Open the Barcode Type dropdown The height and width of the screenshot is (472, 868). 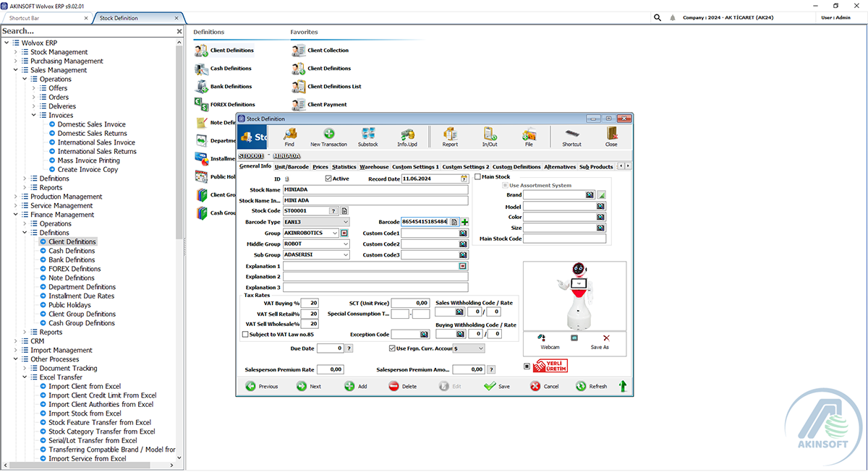(346, 222)
